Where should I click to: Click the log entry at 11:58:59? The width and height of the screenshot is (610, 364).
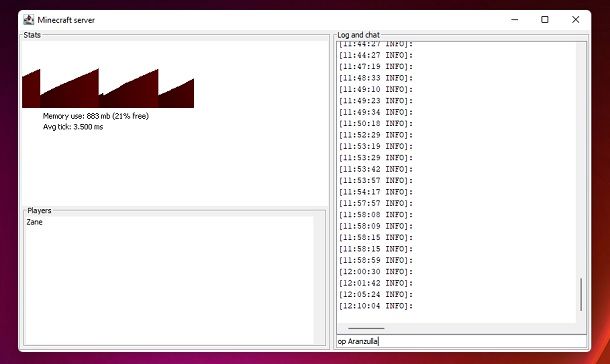pyautogui.click(x=376, y=260)
